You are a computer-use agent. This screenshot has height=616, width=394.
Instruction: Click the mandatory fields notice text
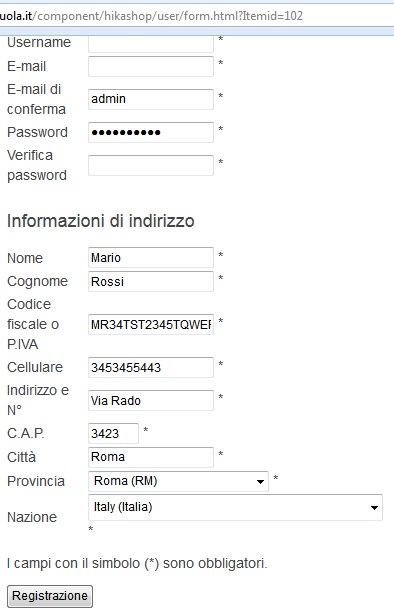[137, 563]
